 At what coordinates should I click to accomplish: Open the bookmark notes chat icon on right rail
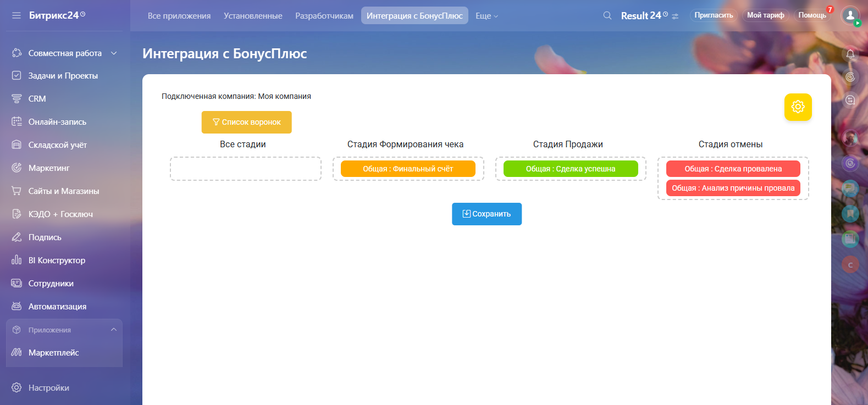point(850,213)
